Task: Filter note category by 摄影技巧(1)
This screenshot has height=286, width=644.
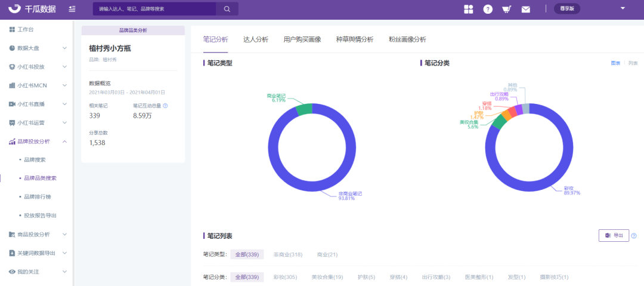Action: tap(554, 278)
